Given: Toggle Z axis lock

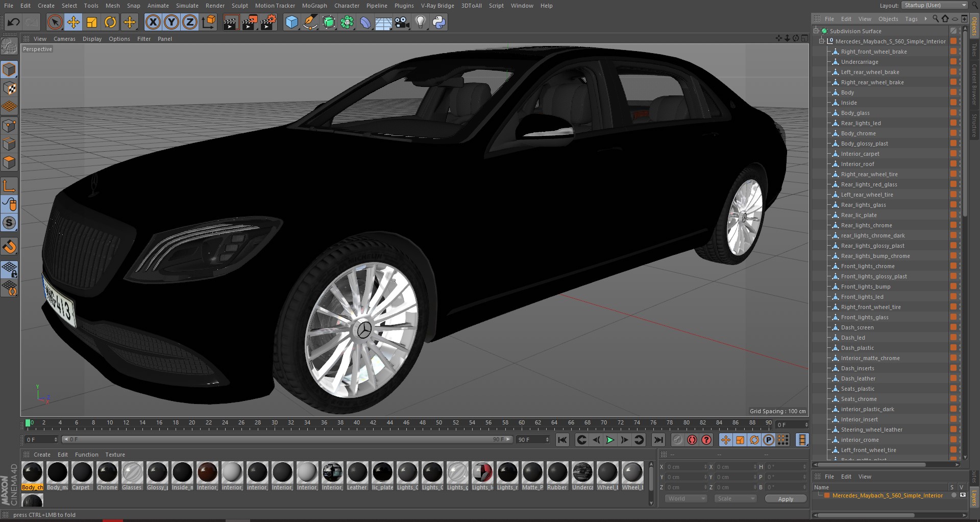Looking at the screenshot, I should pyautogui.click(x=190, y=22).
